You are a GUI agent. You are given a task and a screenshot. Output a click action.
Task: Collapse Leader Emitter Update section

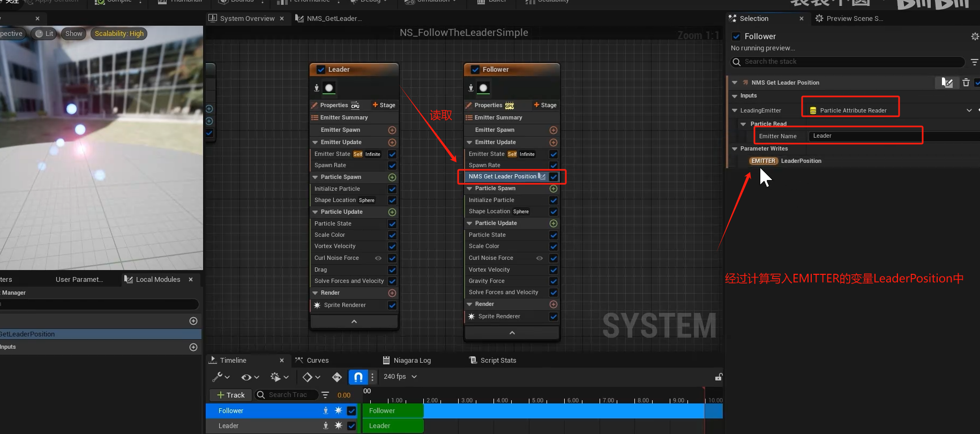pyautogui.click(x=315, y=143)
